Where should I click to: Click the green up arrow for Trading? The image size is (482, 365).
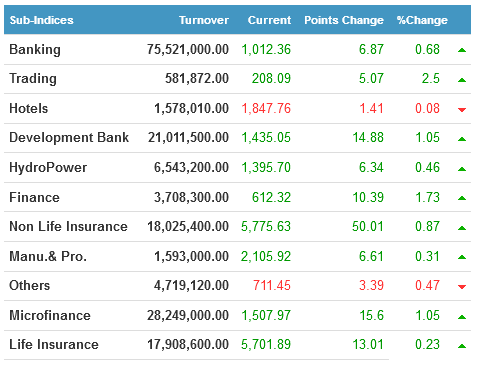pos(462,80)
